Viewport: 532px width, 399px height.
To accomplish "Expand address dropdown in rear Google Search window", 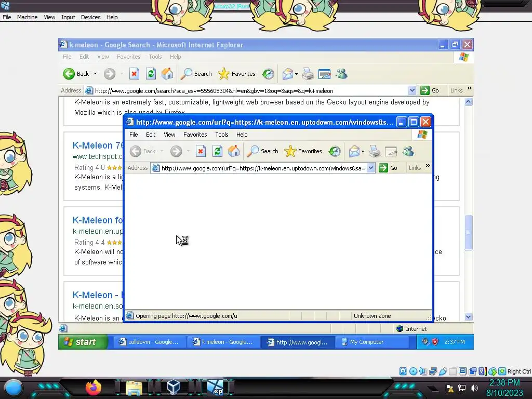I will [x=412, y=90].
